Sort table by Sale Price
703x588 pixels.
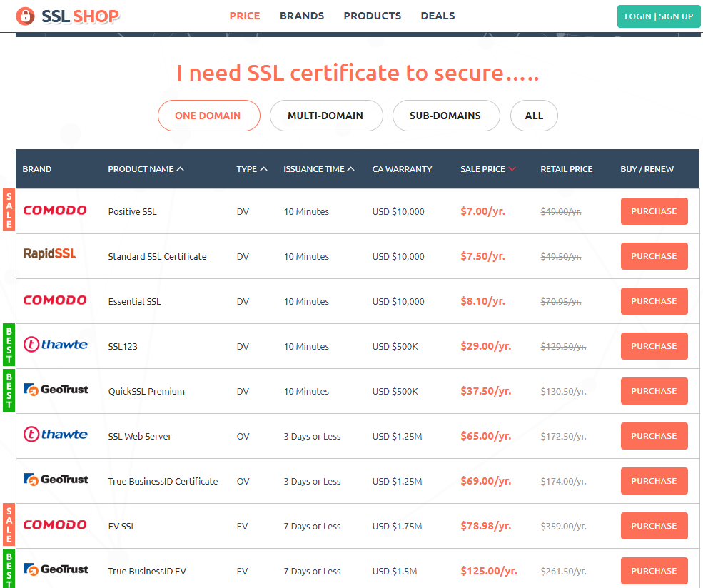click(487, 169)
